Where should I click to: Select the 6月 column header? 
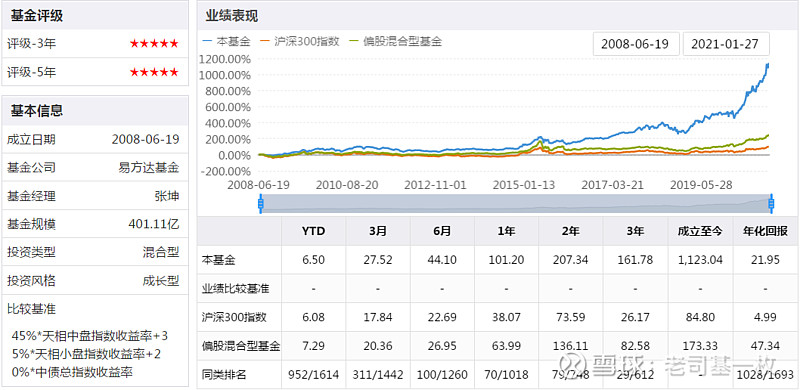[442, 231]
